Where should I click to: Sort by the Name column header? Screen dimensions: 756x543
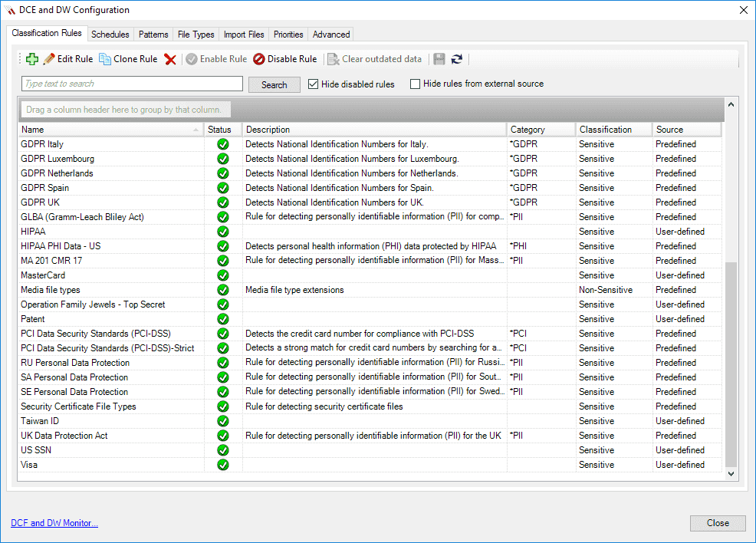click(111, 130)
